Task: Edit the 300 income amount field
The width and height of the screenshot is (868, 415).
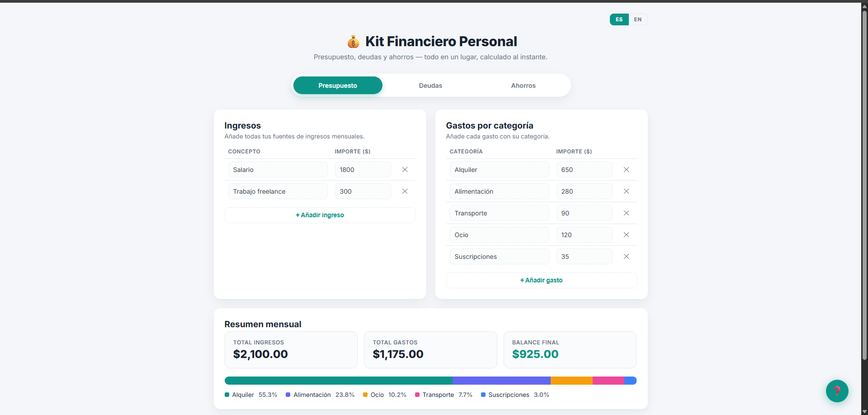Action: [x=363, y=191]
